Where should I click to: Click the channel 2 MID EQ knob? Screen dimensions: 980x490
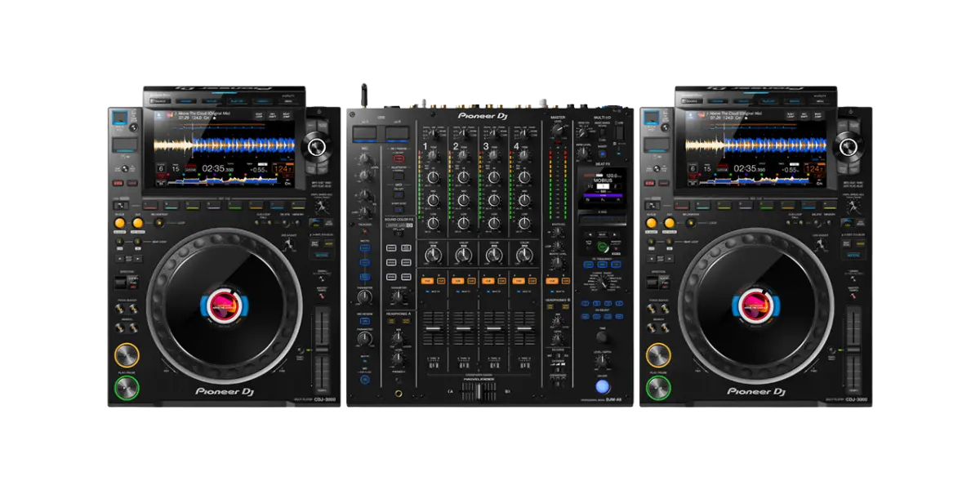[x=464, y=199]
